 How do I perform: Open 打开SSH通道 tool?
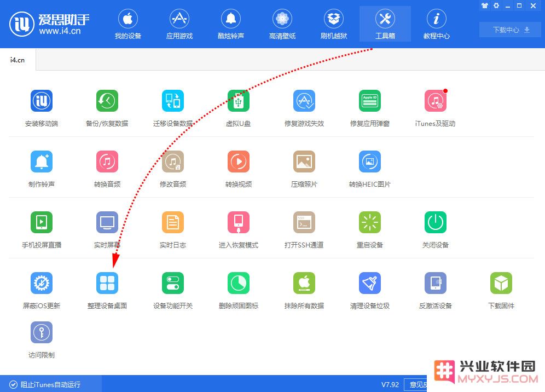point(304,222)
